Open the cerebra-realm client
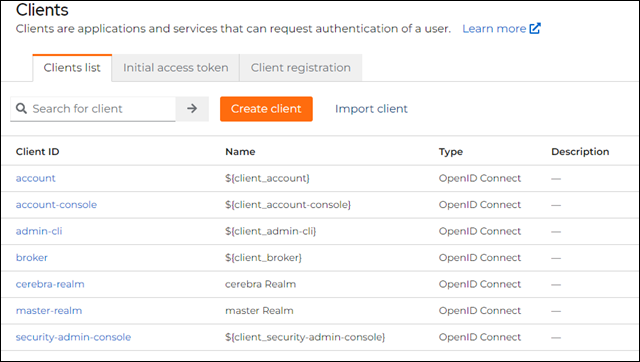Viewport: 640px width, 362px height. 50,284
